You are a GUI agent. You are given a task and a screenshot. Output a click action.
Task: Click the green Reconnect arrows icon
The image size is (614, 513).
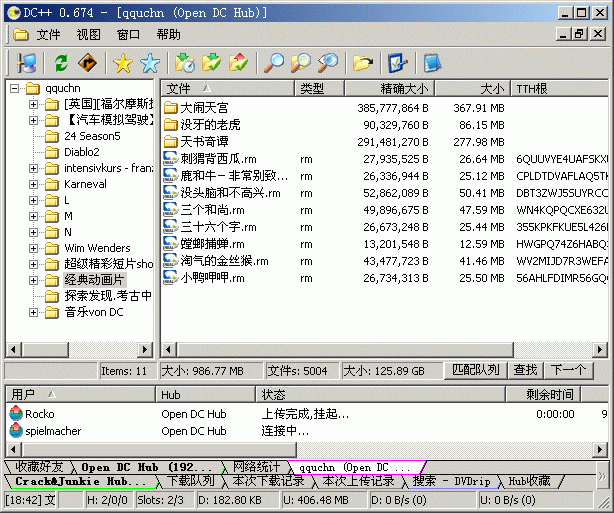coord(61,63)
